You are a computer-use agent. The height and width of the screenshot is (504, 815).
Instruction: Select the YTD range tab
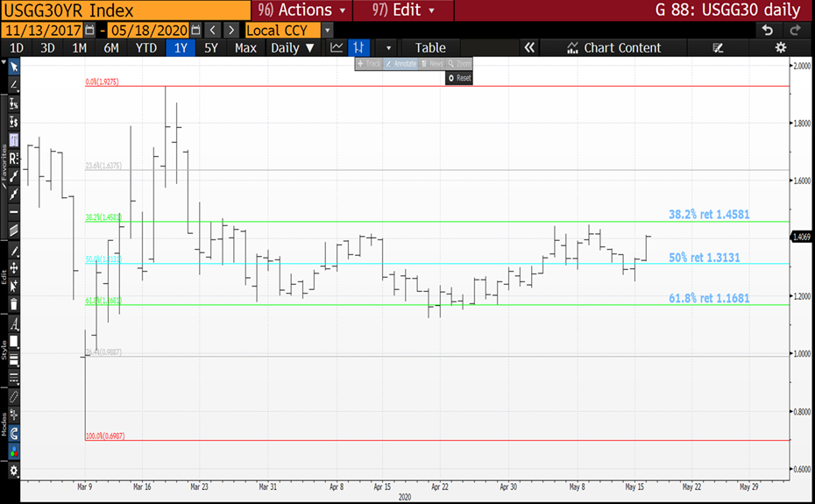pos(146,48)
